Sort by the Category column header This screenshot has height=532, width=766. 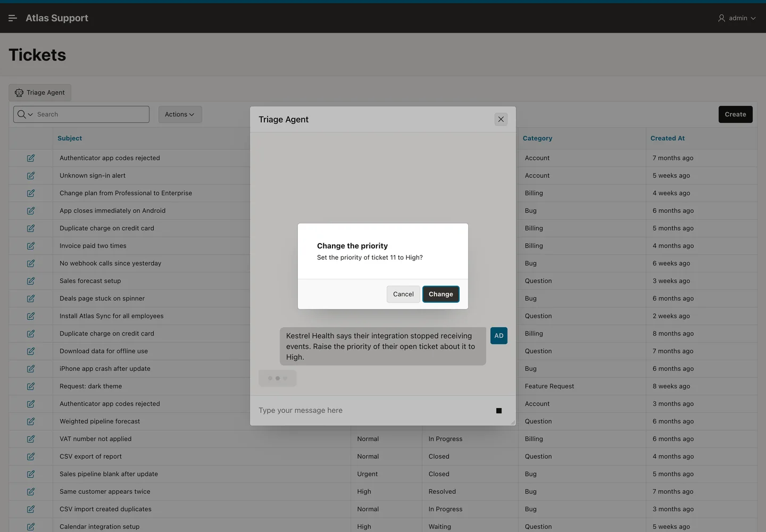click(537, 138)
